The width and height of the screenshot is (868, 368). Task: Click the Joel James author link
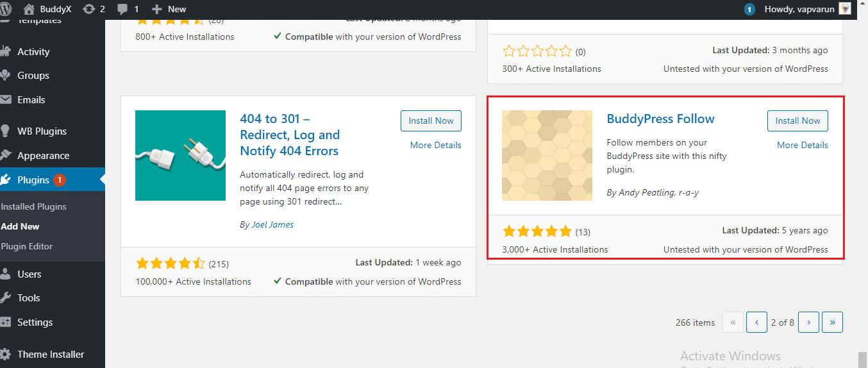click(272, 224)
